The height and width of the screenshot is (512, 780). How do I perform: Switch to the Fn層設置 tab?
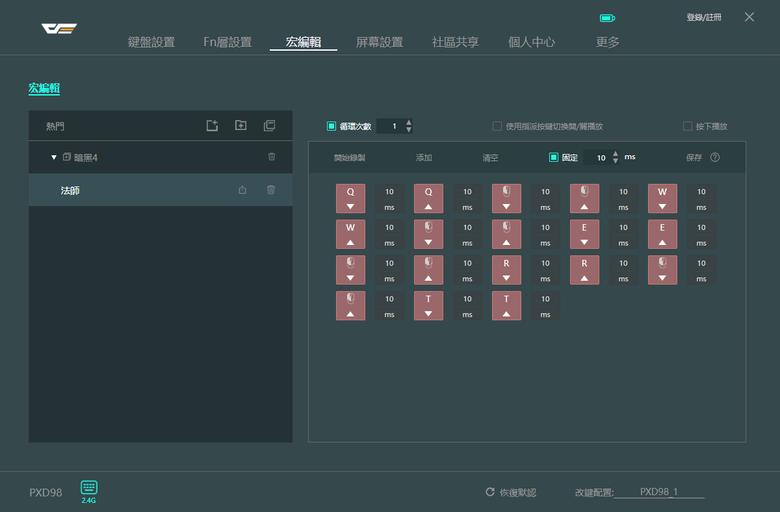pyautogui.click(x=227, y=42)
